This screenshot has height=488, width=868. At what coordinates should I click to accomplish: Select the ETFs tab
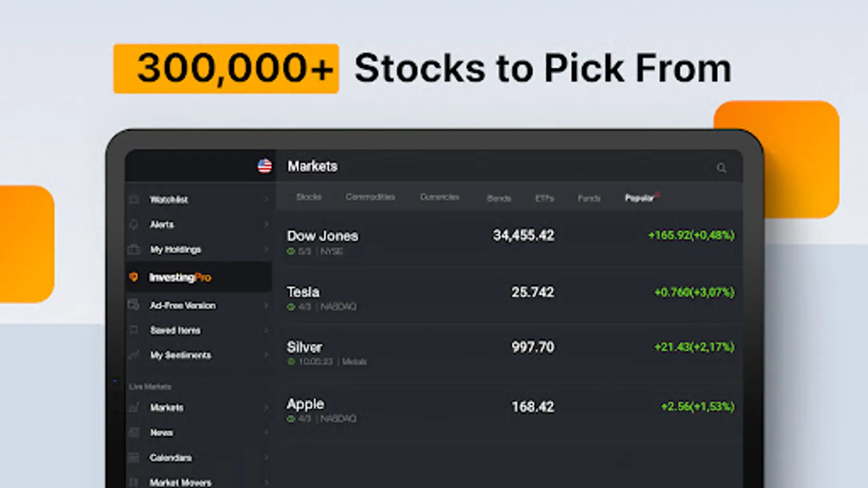click(545, 198)
